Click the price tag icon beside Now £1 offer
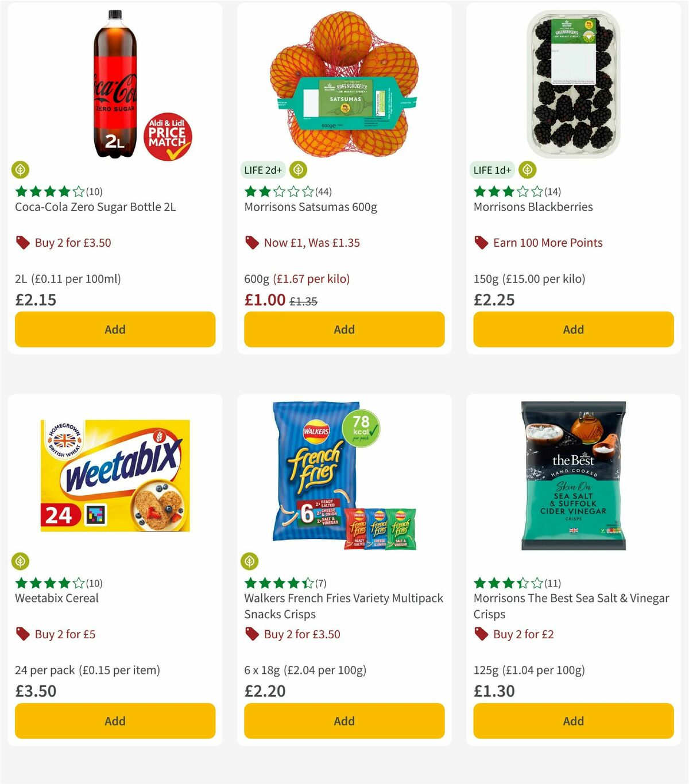 (251, 242)
